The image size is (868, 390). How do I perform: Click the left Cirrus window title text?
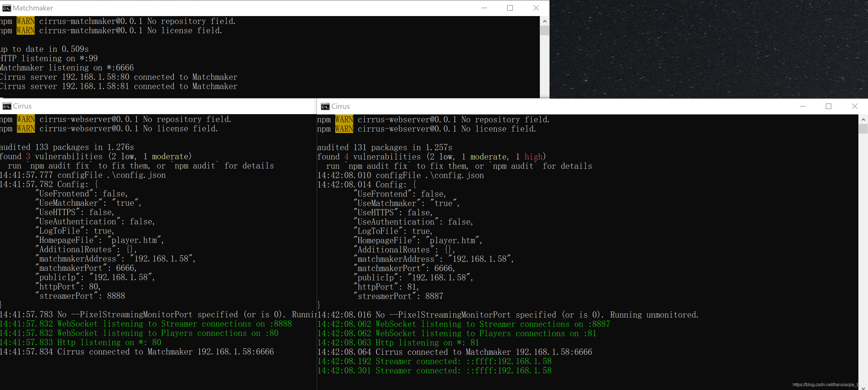22,107
